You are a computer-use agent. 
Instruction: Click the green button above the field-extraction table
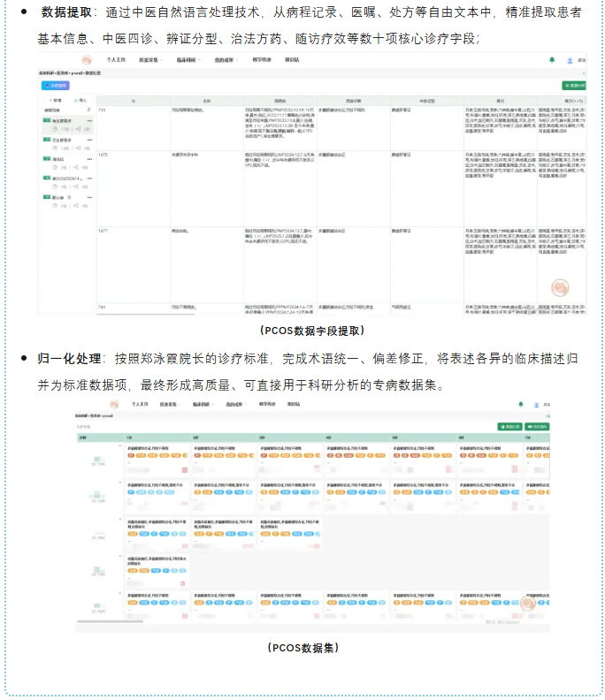pos(574,85)
